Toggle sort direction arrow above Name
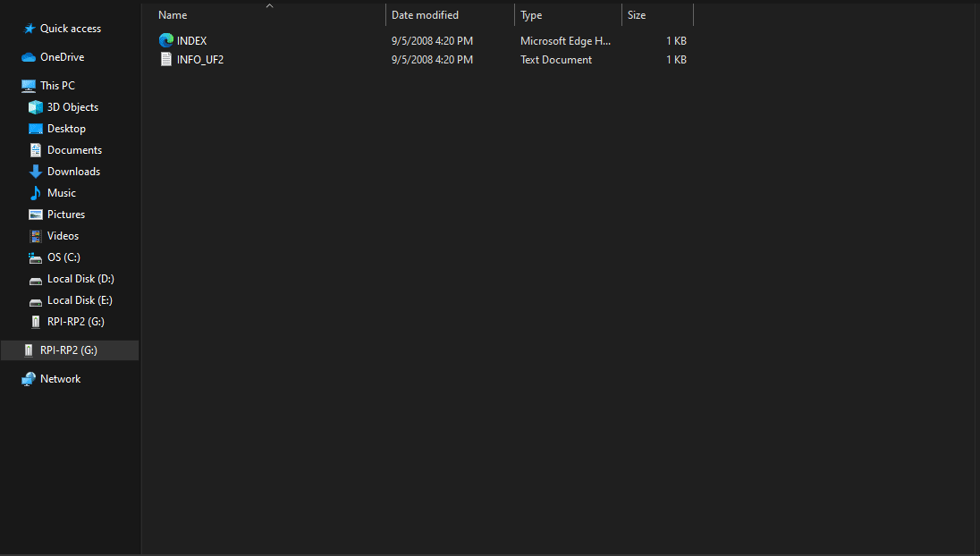The height and width of the screenshot is (556, 980). 270,5
